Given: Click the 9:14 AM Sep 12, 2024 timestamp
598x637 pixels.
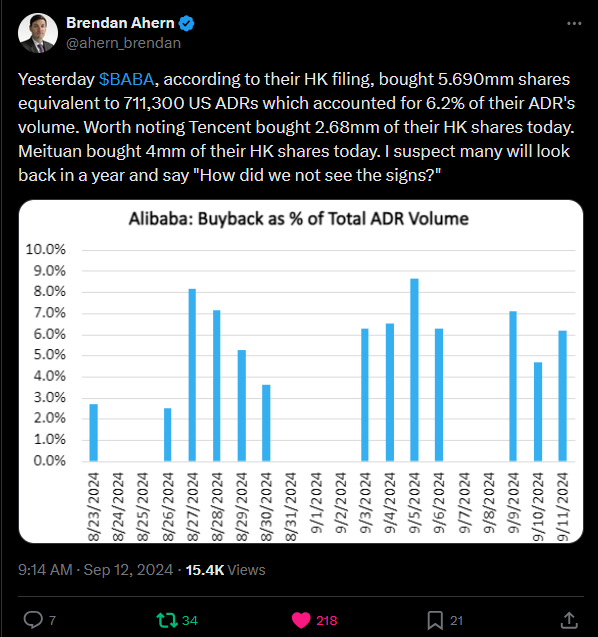Looking at the screenshot, I should click(95, 570).
